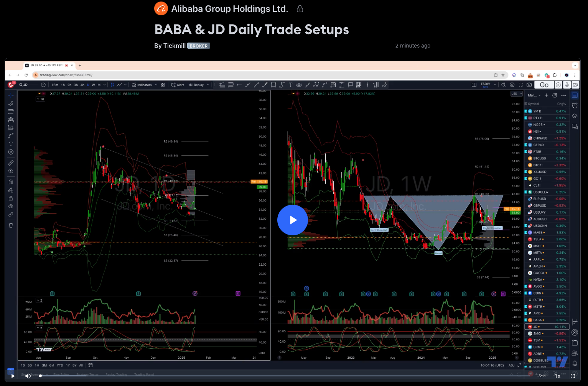Select the 15m timeframe

coord(55,85)
